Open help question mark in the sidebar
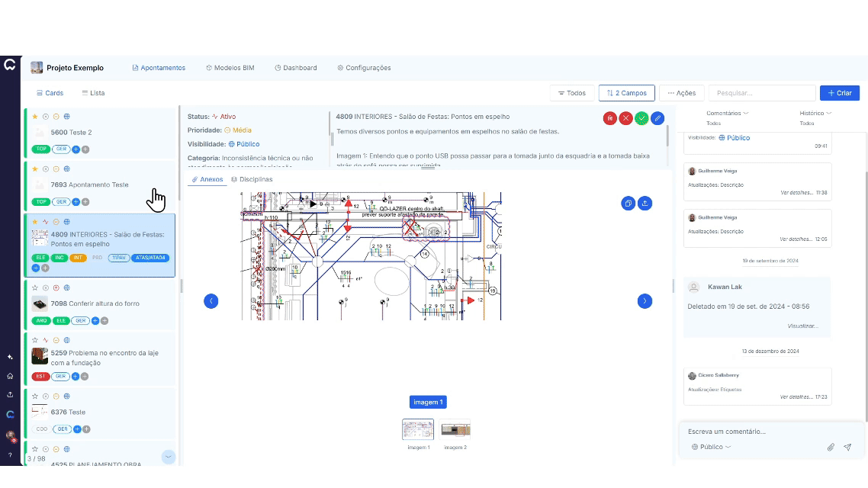This screenshot has height=488, width=868. [10, 454]
